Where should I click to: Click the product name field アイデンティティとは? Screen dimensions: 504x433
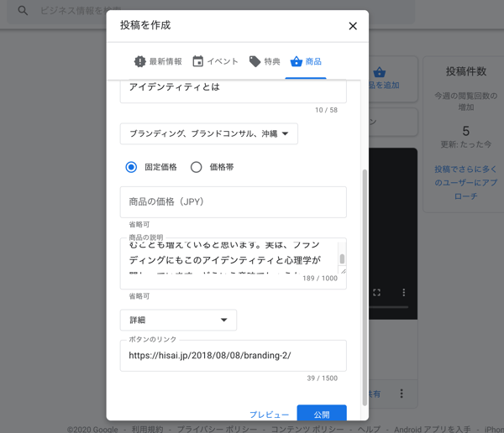[x=233, y=90]
